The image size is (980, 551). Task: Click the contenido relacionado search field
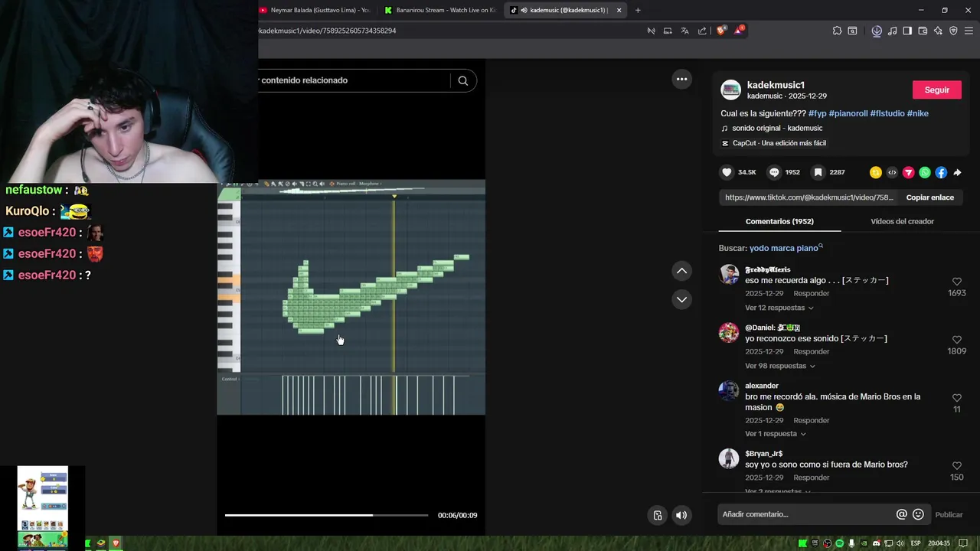(x=354, y=80)
